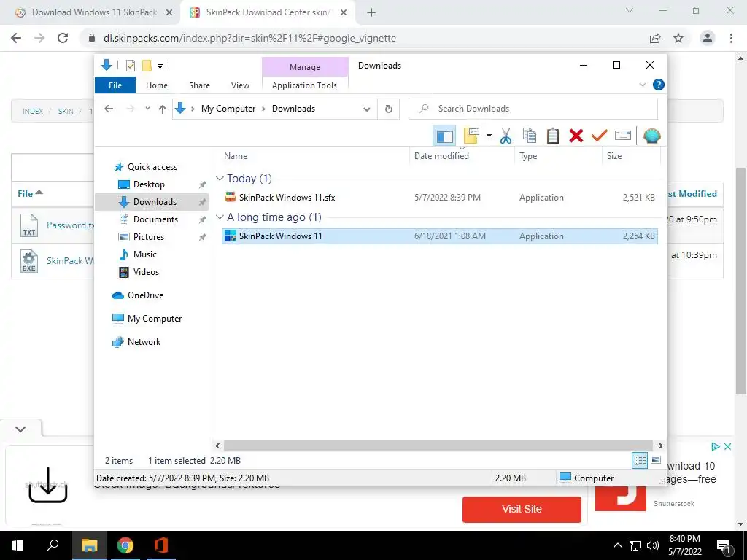Open Videos in navigation pane
747x560 pixels.
click(146, 272)
